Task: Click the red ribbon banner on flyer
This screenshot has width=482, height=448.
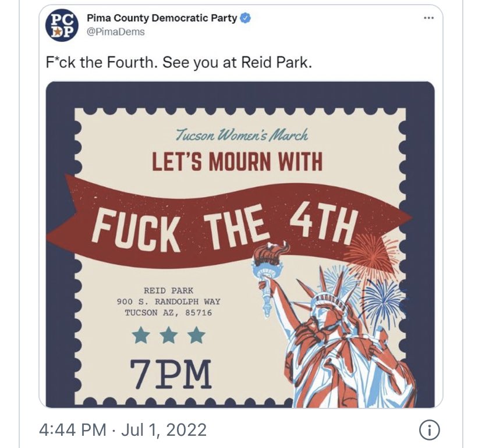Action: [229, 221]
